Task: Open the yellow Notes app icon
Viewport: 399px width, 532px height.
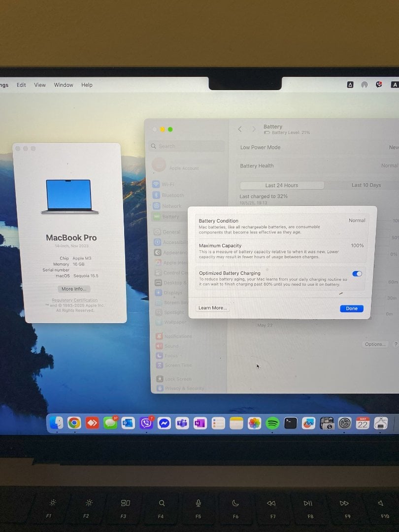Action: [236, 423]
